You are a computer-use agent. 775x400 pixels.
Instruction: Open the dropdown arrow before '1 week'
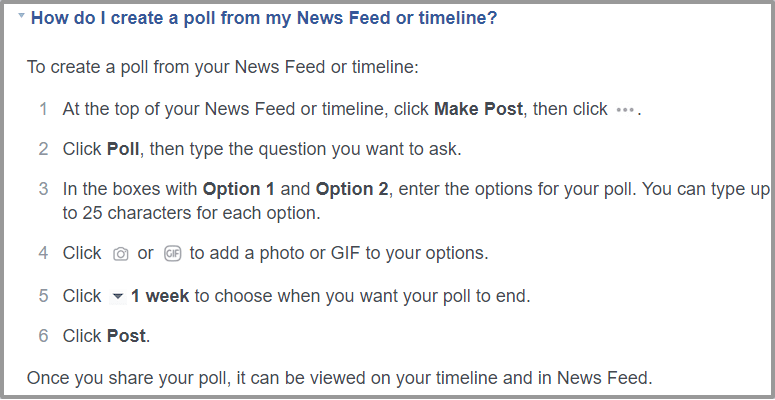click(118, 297)
